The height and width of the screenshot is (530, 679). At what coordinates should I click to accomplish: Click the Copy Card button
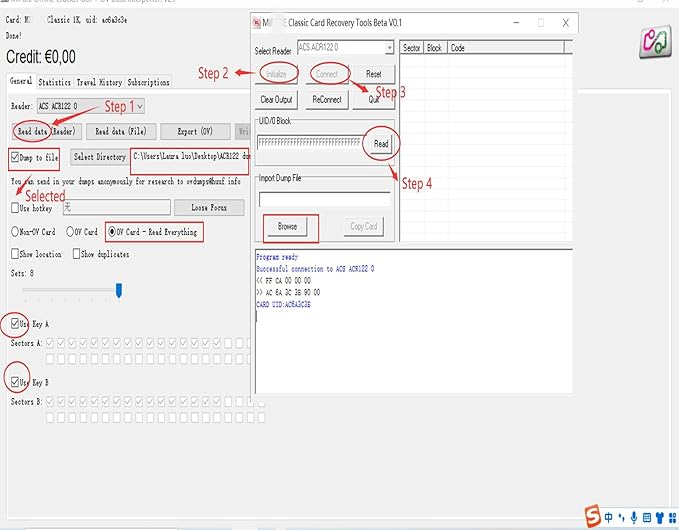364,226
